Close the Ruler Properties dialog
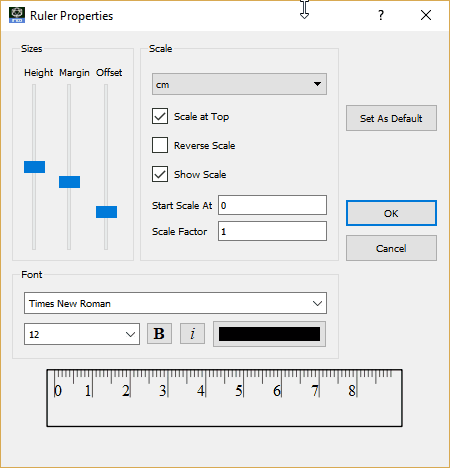The width and height of the screenshot is (450, 468). [426, 15]
